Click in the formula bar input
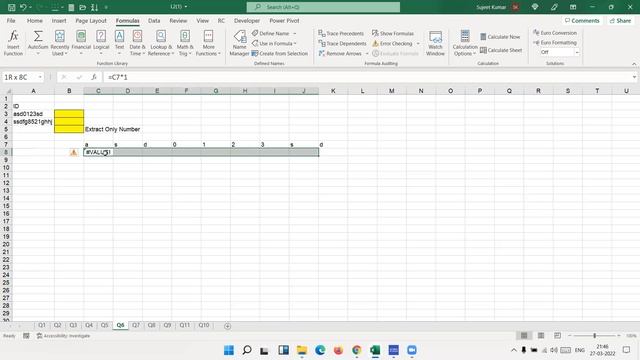Viewport: 640px width, 360px height. (x=366, y=77)
